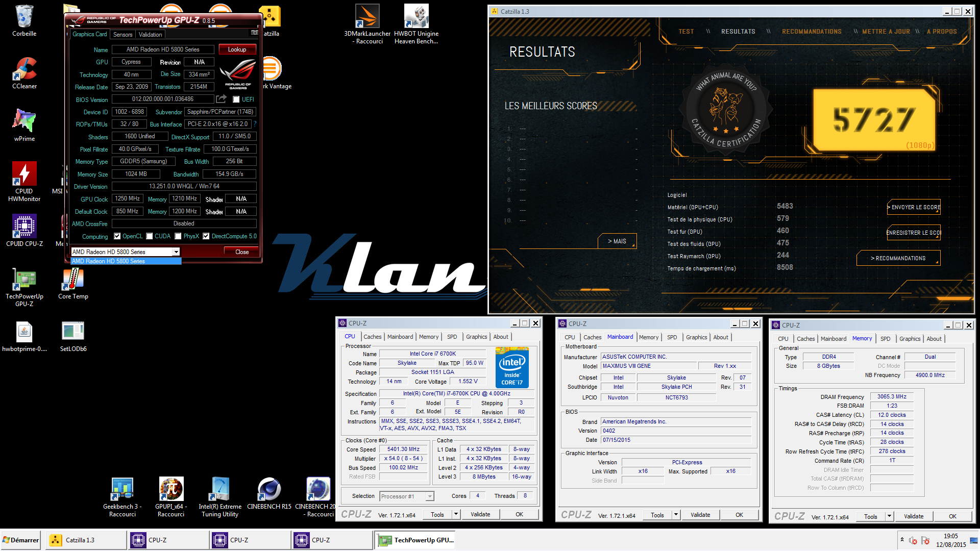The image size is (980, 551).
Task: Toggle the CUDA checkbox
Action: (x=150, y=236)
